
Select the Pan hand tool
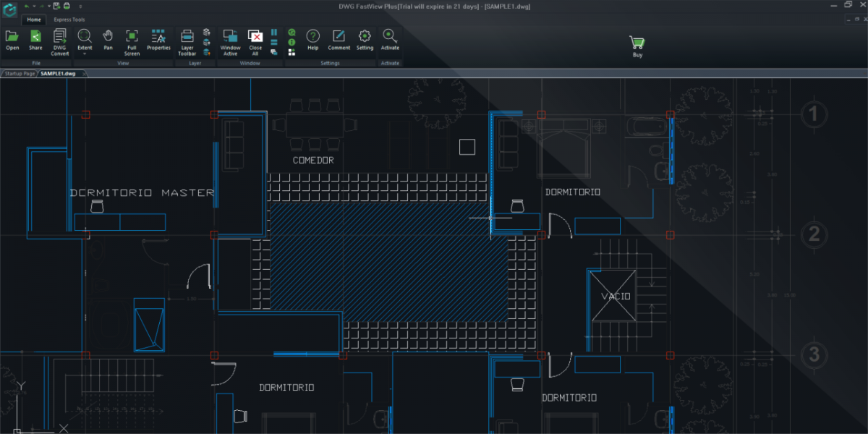tap(108, 36)
